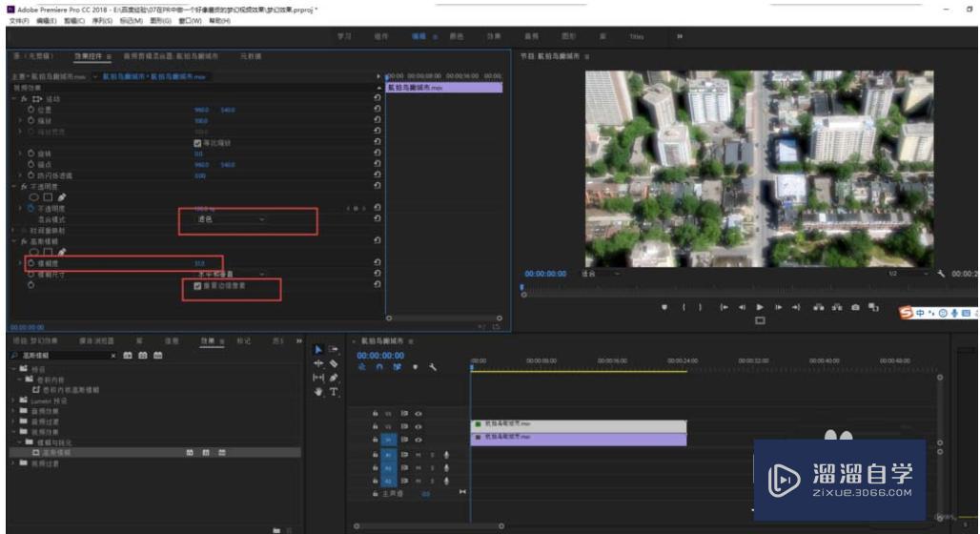The image size is (980, 534).
Task: Open 编辑 Edit menu
Action: (x=47, y=21)
